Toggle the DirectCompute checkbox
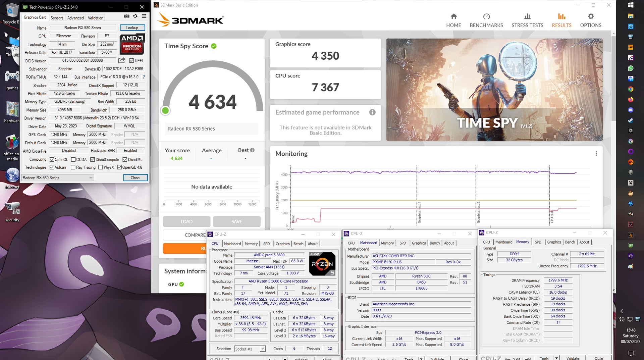644x360 pixels. click(x=93, y=160)
